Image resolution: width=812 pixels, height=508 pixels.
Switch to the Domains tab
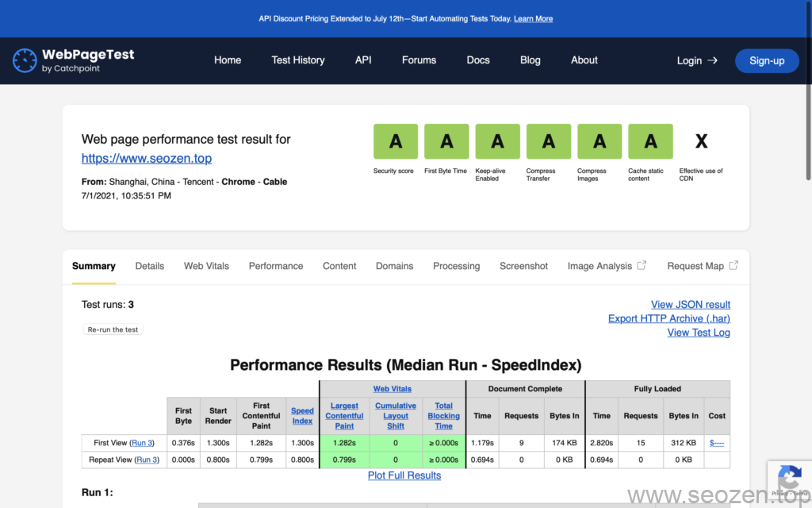click(x=395, y=266)
